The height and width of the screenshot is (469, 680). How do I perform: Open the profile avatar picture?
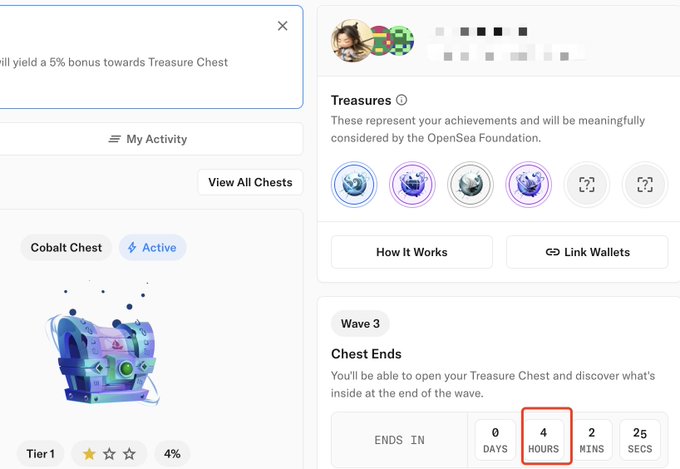point(351,39)
